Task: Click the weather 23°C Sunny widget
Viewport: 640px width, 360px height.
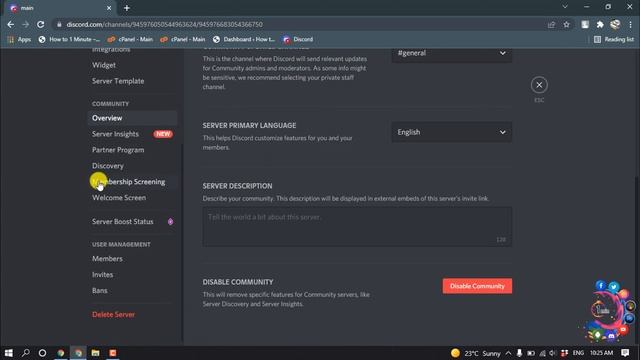Action: 476,353
